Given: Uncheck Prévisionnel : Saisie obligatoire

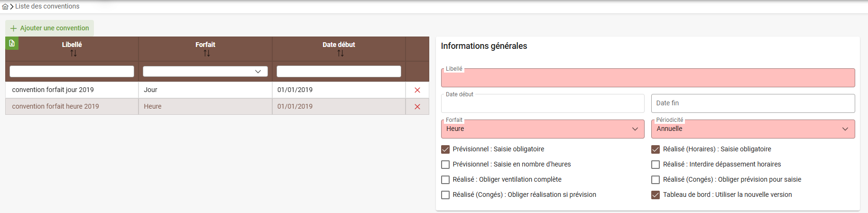Looking at the screenshot, I should tap(445, 149).
